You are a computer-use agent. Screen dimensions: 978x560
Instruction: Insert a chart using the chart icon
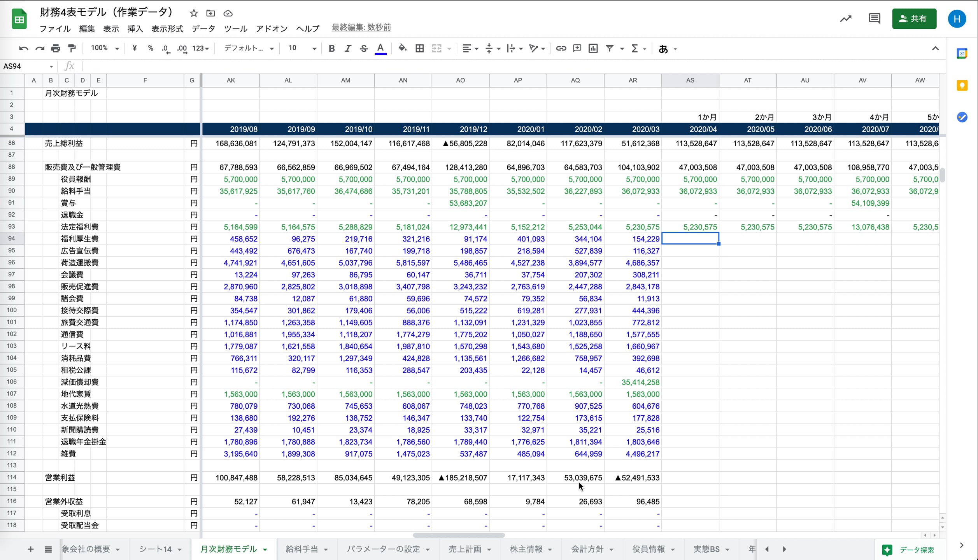593,49
